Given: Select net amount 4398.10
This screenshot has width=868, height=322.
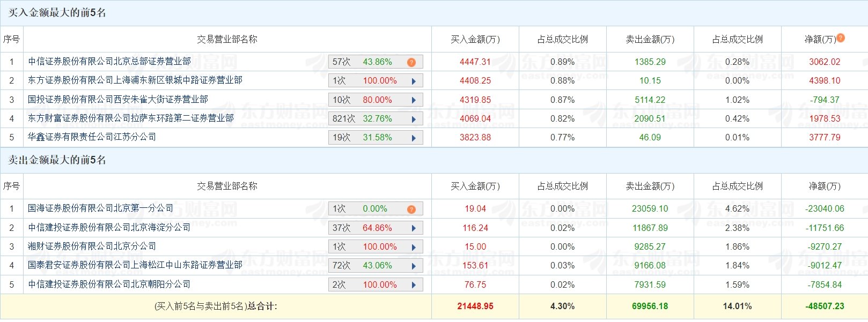Looking at the screenshot, I should tap(825, 81).
